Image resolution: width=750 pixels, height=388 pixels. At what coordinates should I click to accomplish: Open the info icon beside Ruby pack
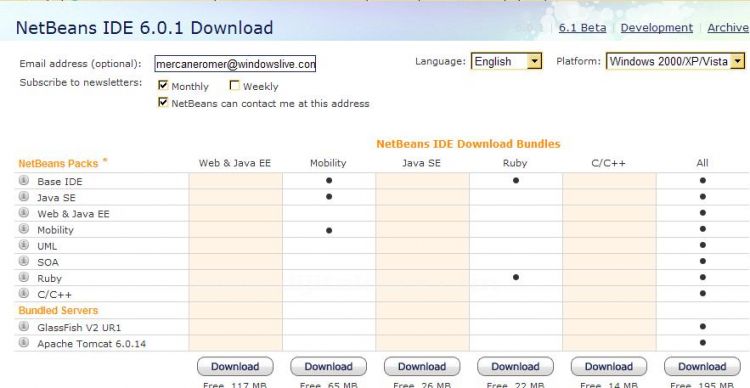point(23,277)
